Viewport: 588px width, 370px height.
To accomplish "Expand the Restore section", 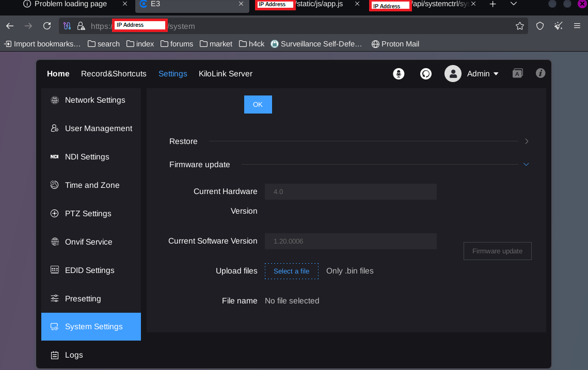I will pos(526,141).
